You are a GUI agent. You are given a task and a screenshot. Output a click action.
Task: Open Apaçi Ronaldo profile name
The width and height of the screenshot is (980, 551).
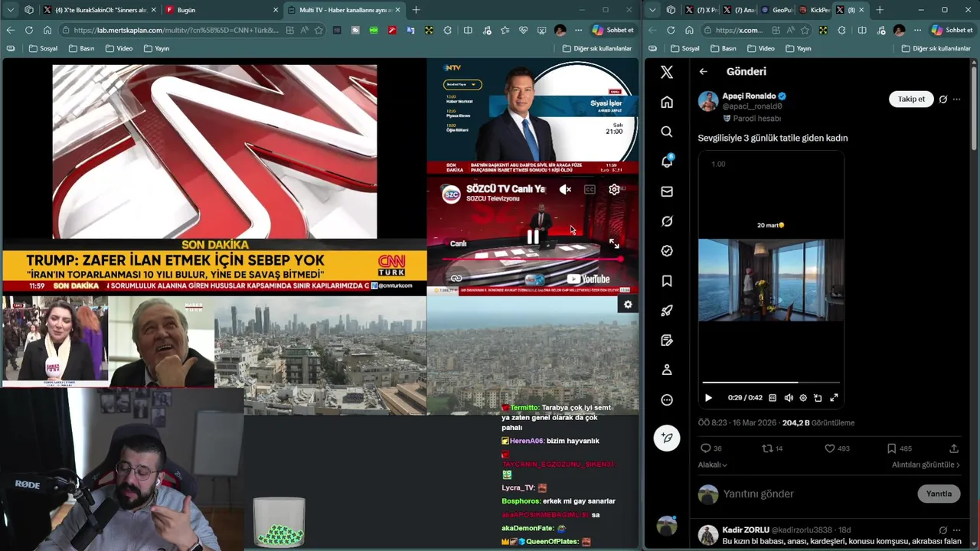(749, 96)
